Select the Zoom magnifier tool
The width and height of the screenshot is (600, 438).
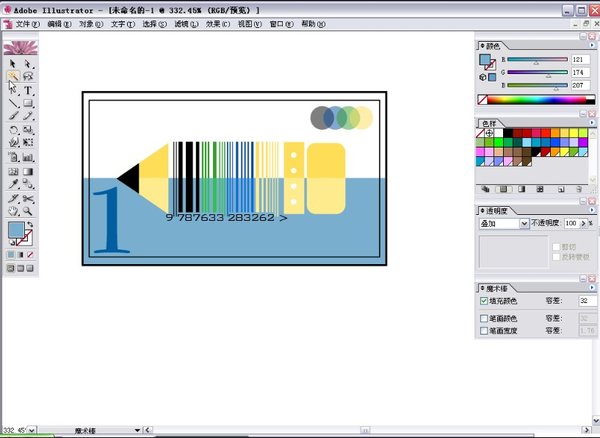click(x=28, y=211)
